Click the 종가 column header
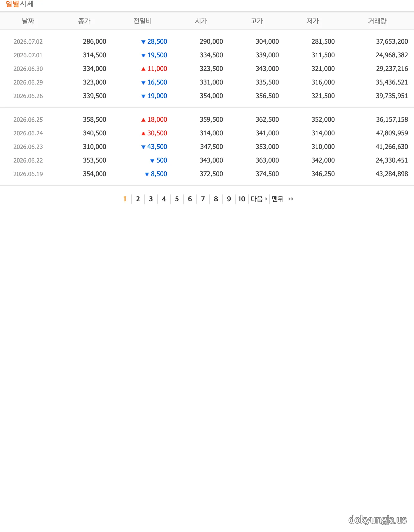The width and height of the screenshot is (414, 532). 84,21
